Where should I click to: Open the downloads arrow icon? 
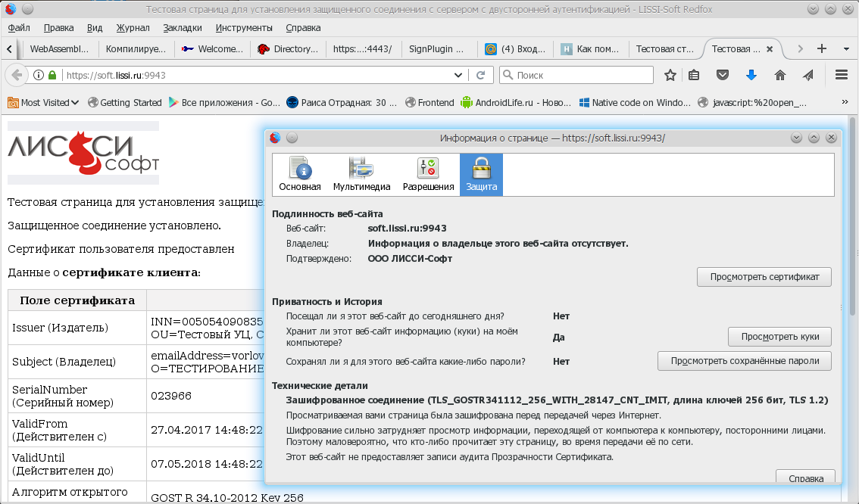(751, 75)
